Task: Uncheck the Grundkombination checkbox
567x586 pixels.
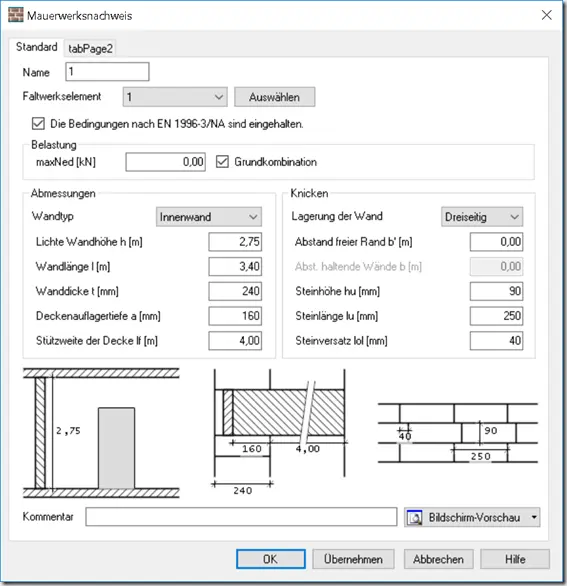Action: [x=222, y=162]
